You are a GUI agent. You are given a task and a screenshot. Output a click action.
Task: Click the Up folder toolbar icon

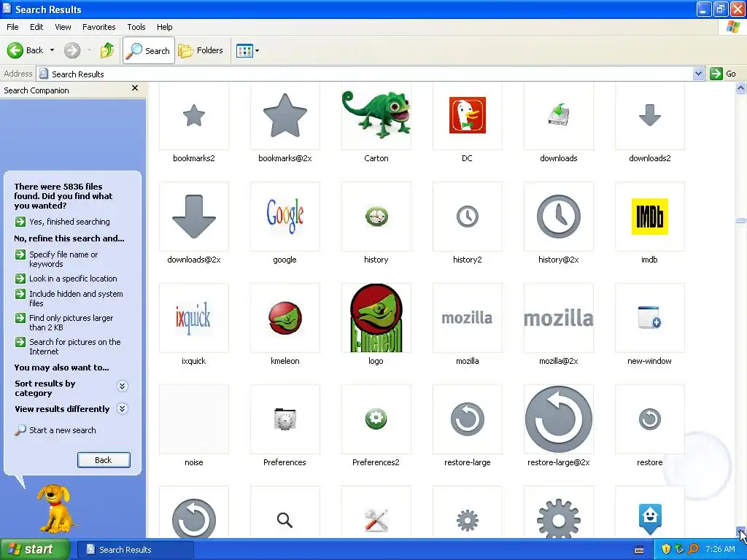(x=107, y=50)
